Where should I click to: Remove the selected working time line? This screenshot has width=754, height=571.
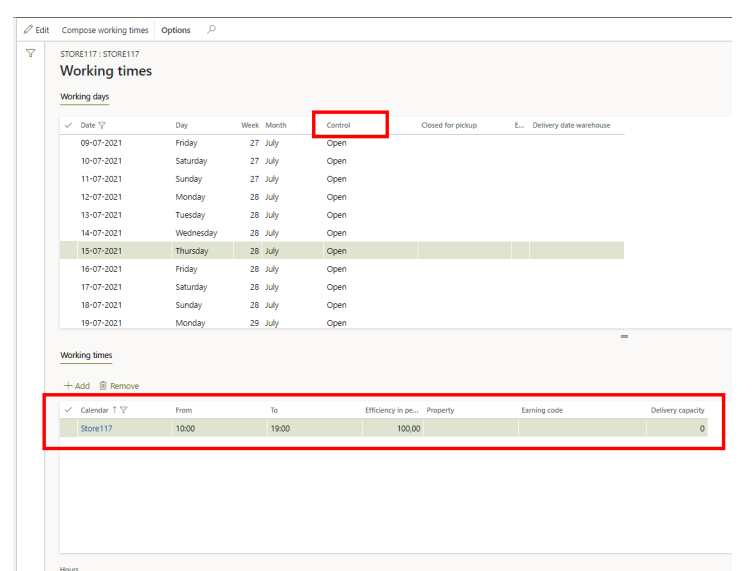(x=119, y=386)
